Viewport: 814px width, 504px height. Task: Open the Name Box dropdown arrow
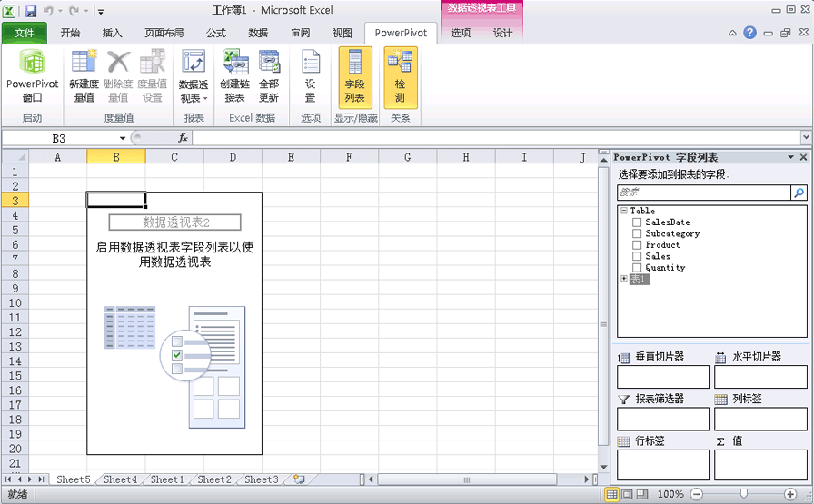(123, 138)
